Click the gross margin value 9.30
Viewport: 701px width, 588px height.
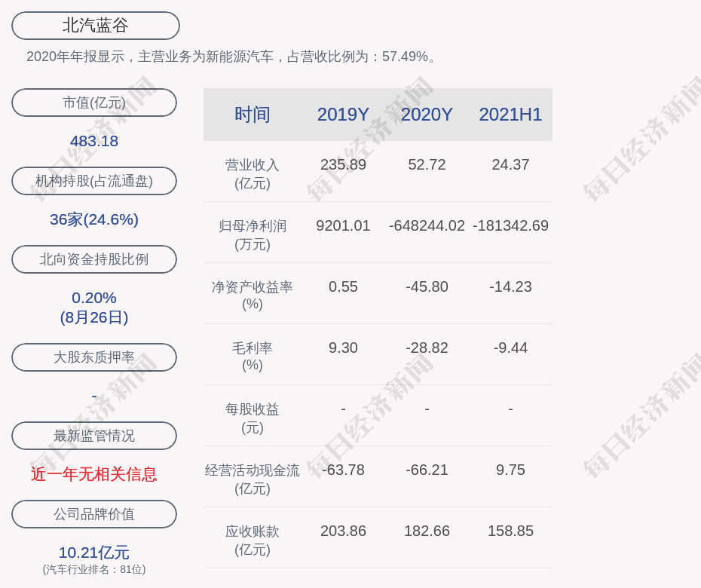click(x=343, y=348)
